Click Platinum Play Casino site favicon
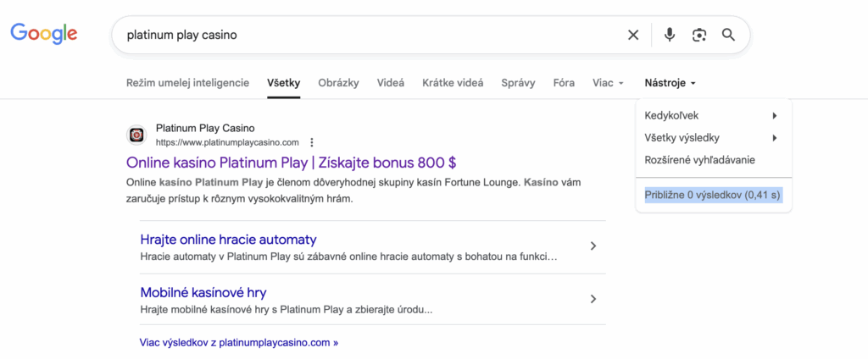This screenshot has height=359, width=868. click(x=136, y=135)
